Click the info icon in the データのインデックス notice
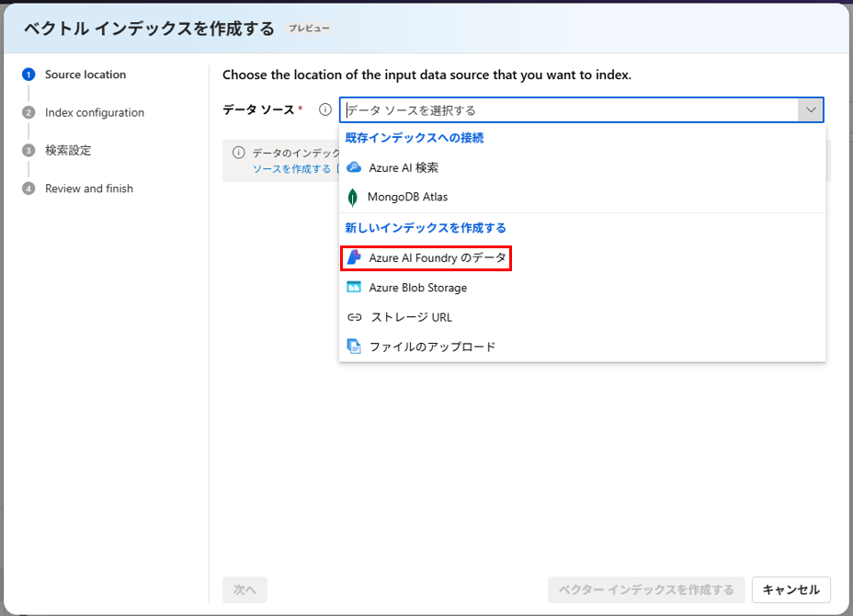Viewport: 853px width, 616px height. [x=238, y=153]
